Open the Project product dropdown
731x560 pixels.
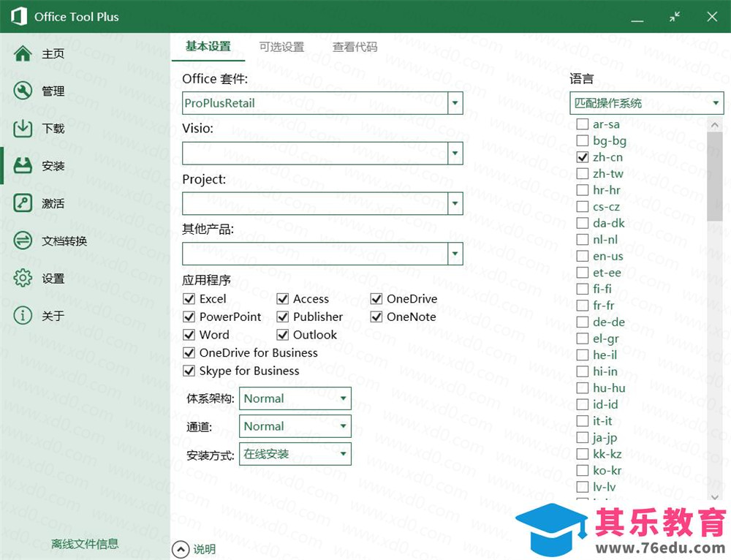[x=455, y=203]
